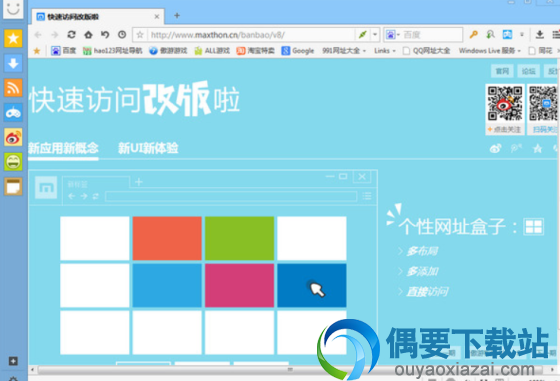Screen dimensions: 560x381
Task: Open the RSS feed reader icon
Action: pos(13,88)
